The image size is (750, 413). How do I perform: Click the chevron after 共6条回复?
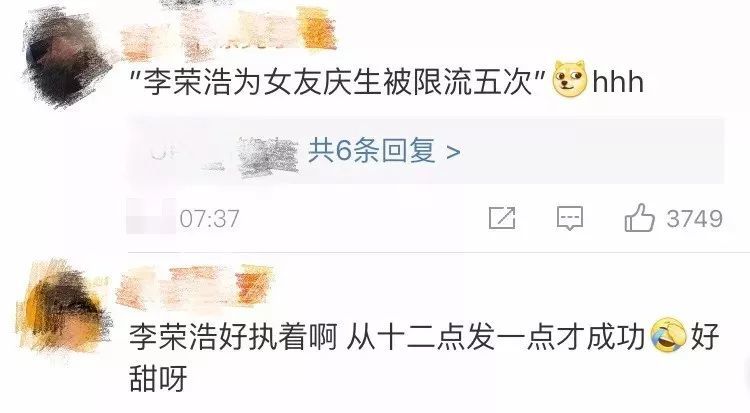(x=452, y=152)
